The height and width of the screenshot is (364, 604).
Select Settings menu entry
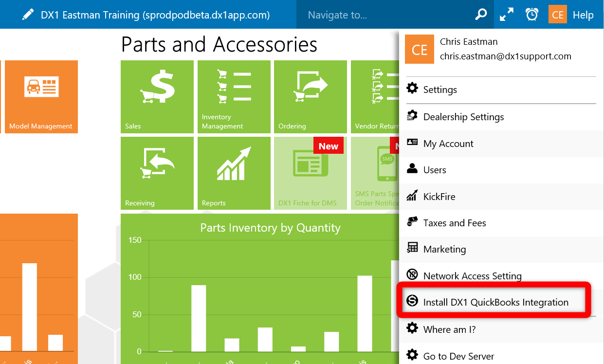point(501,90)
